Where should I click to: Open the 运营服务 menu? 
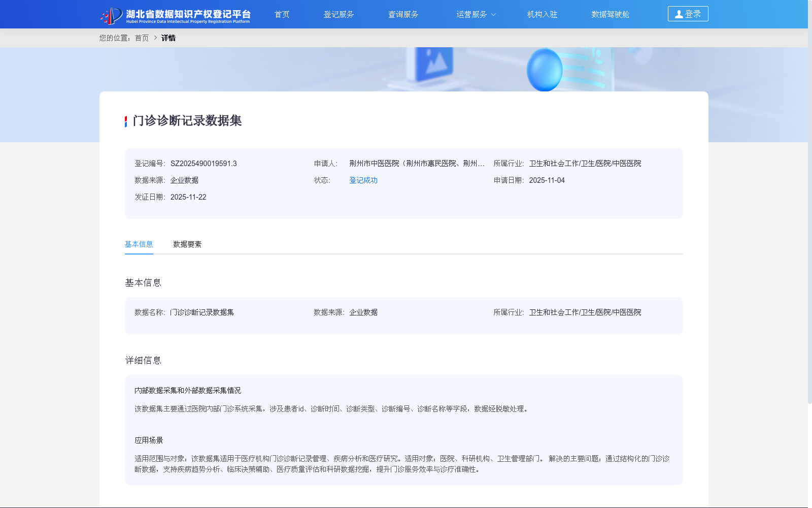coord(471,14)
